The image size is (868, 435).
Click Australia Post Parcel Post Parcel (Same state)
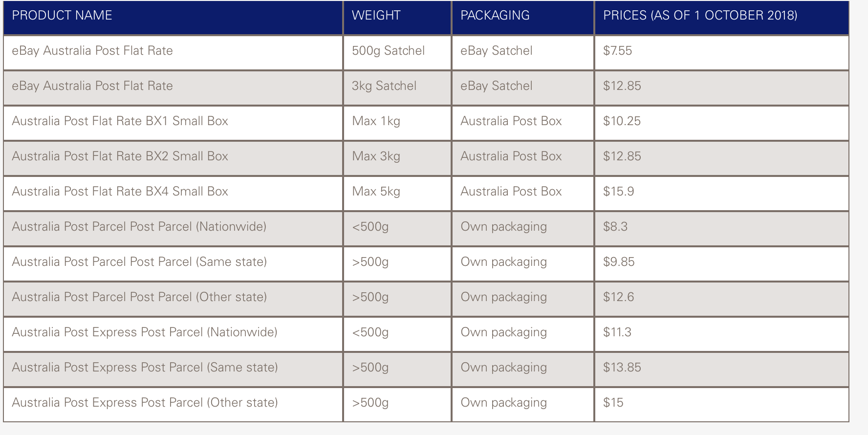click(x=139, y=262)
